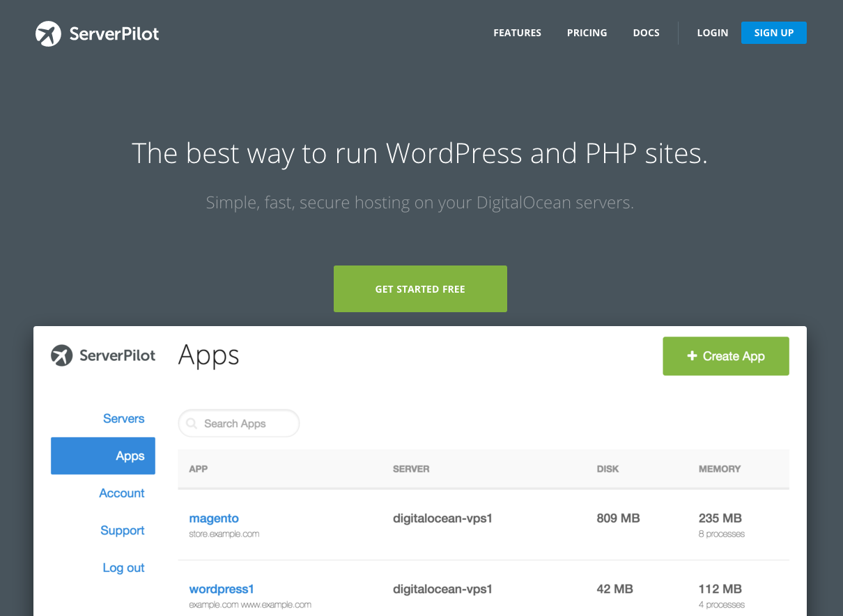
Task: Click the 809 MB disk value
Action: click(618, 518)
